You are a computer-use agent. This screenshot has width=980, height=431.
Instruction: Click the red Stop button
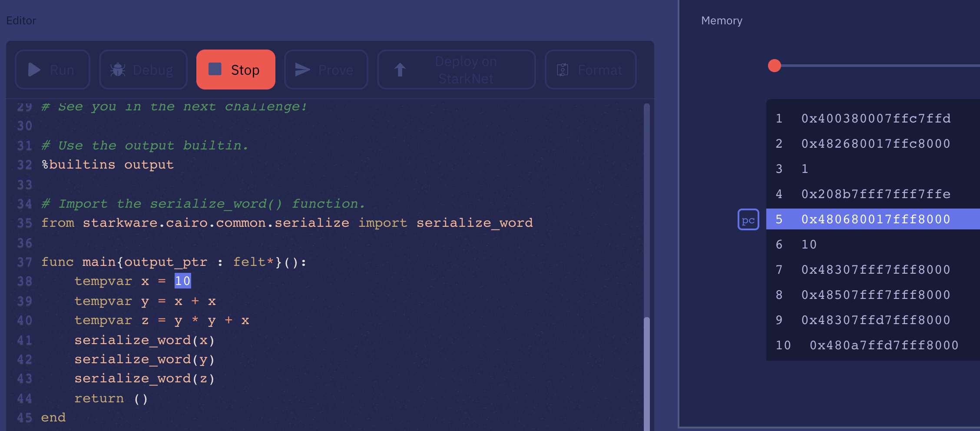click(235, 70)
